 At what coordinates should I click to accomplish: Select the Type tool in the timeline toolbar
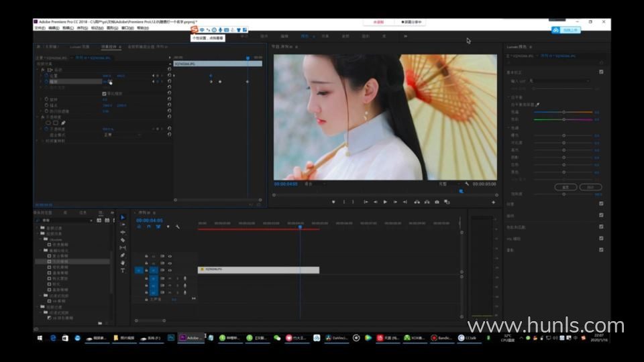[123, 270]
